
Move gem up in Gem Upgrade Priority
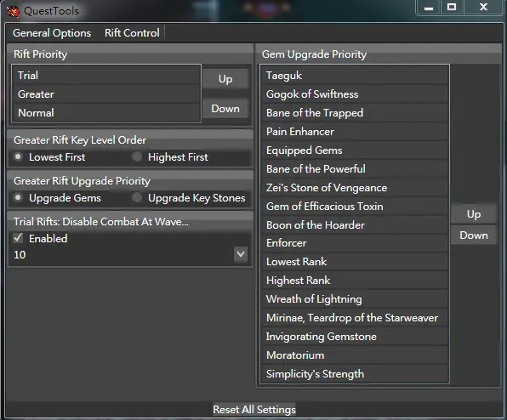[x=474, y=214]
